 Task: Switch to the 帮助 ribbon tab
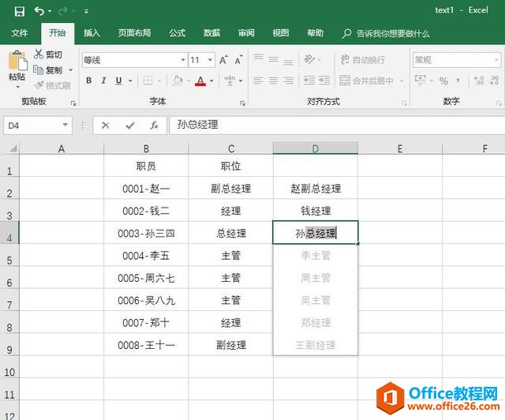[x=315, y=33]
